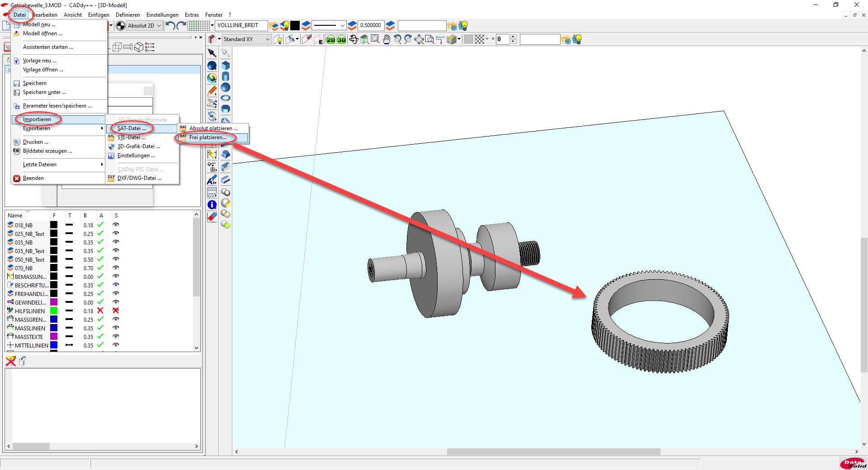This screenshot has width=868, height=470.
Task: Click the pencil drawing tool
Action: pyautogui.click(x=212, y=91)
